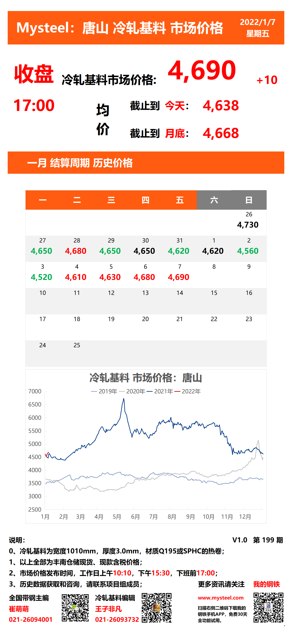292x644 pixels.
Task: Click the 2020年 legend entry
Action: pos(132,391)
